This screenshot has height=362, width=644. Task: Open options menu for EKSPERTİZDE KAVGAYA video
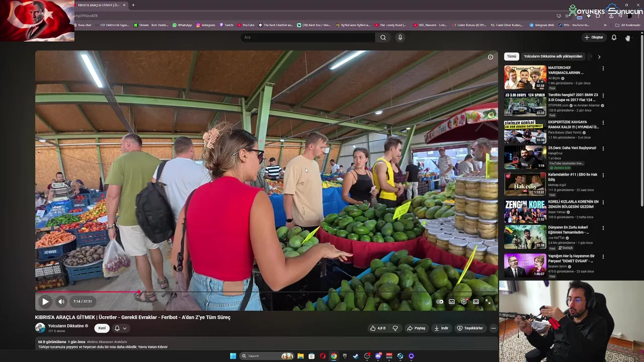pyautogui.click(x=603, y=123)
